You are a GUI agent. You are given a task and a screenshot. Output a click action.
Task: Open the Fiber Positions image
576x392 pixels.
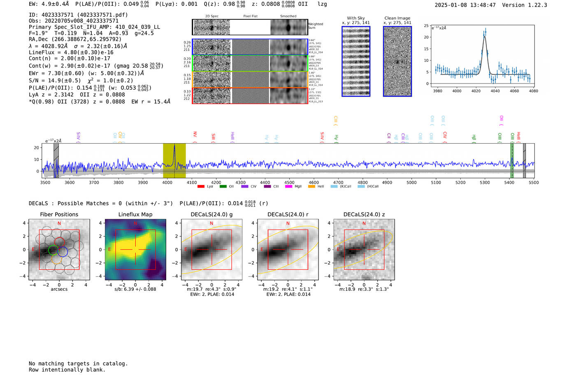[59, 250]
